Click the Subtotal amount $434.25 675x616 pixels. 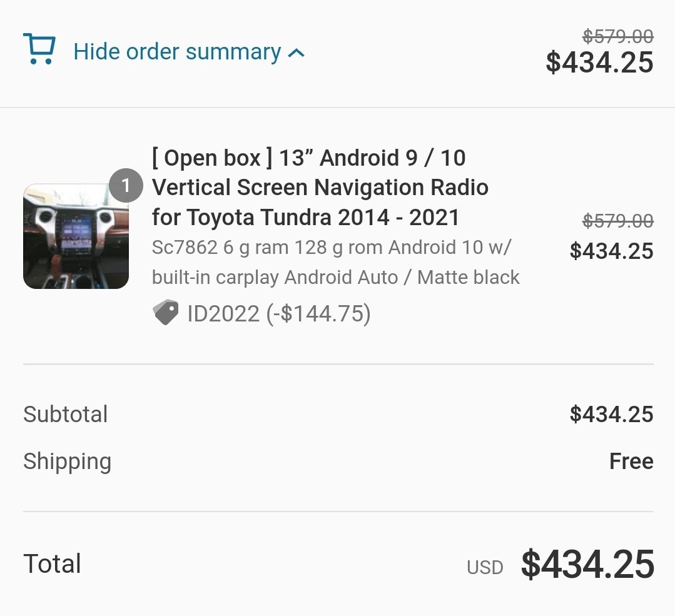click(x=612, y=414)
